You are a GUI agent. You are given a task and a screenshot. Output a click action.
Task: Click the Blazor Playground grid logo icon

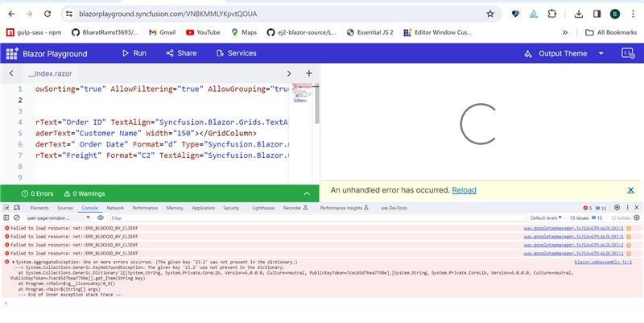[12, 53]
